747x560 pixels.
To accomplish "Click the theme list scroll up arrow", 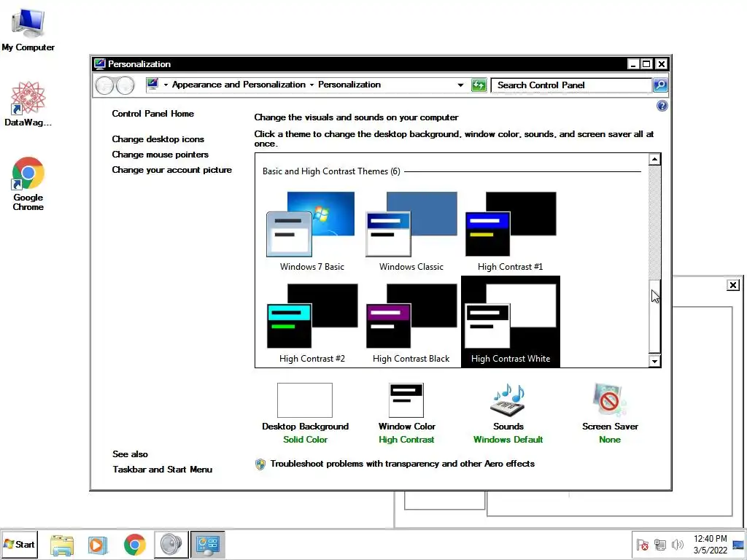I will [654, 159].
